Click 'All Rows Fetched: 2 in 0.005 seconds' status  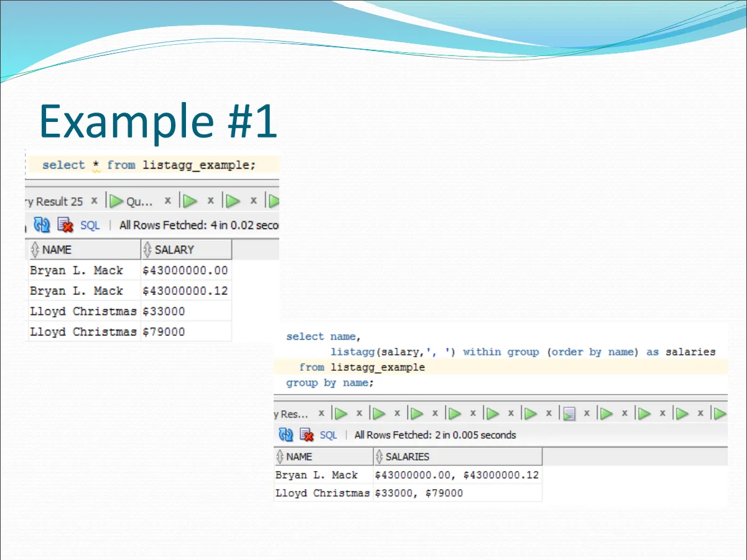coord(435,435)
